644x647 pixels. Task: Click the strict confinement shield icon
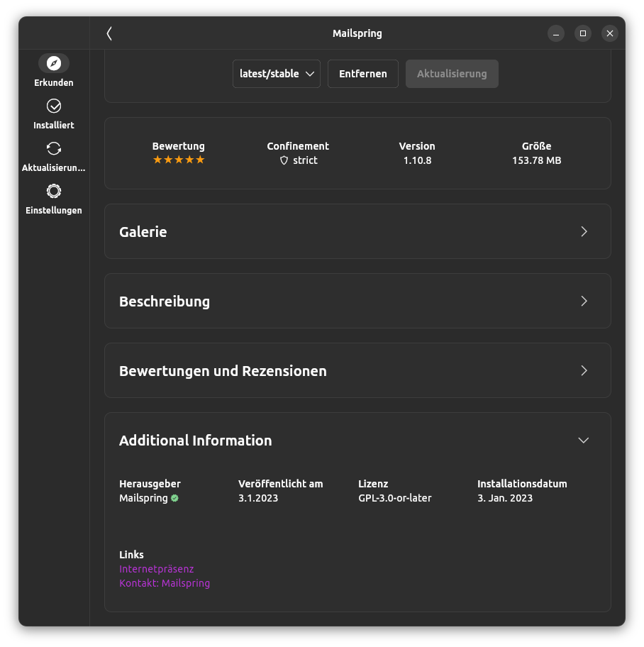pos(284,160)
